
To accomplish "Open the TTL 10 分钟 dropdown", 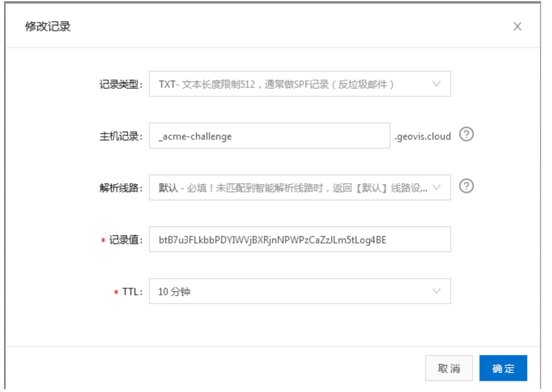I will tap(300, 291).
